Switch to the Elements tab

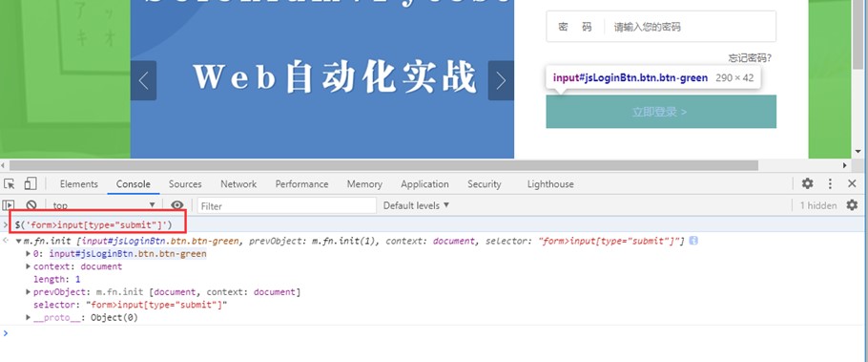coord(78,184)
